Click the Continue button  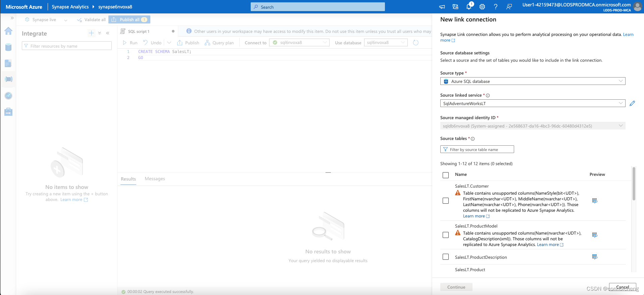[456, 287]
